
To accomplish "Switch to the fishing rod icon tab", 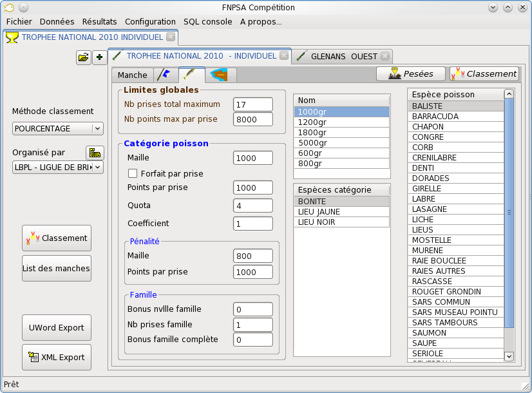I will pos(191,75).
